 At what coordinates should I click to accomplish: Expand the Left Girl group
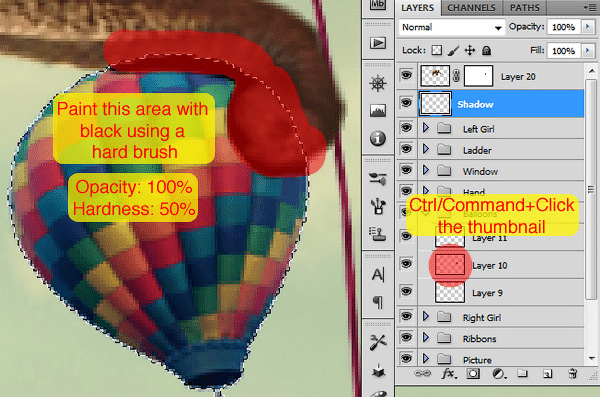click(x=426, y=128)
